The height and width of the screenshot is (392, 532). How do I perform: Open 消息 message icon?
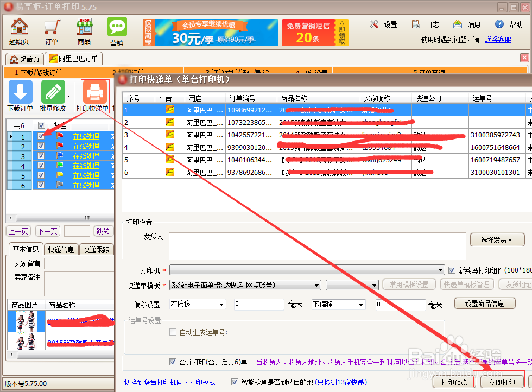[x=457, y=24]
